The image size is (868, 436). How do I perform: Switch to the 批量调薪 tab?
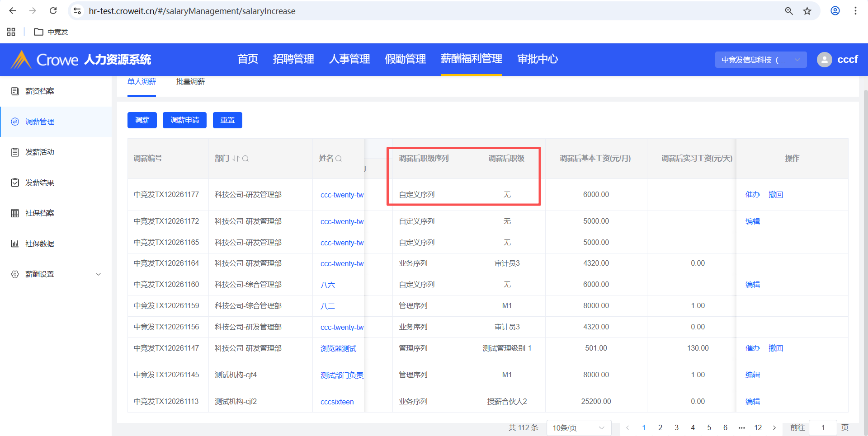tap(190, 82)
